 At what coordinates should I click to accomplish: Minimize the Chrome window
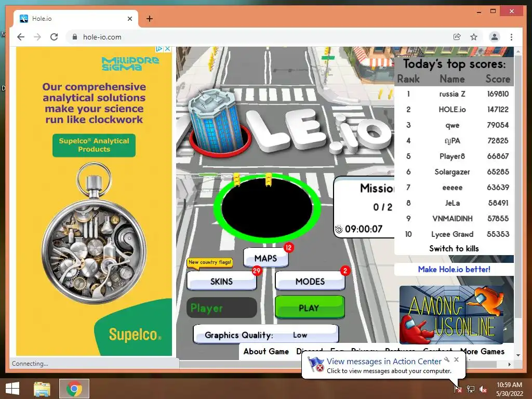[x=478, y=11]
